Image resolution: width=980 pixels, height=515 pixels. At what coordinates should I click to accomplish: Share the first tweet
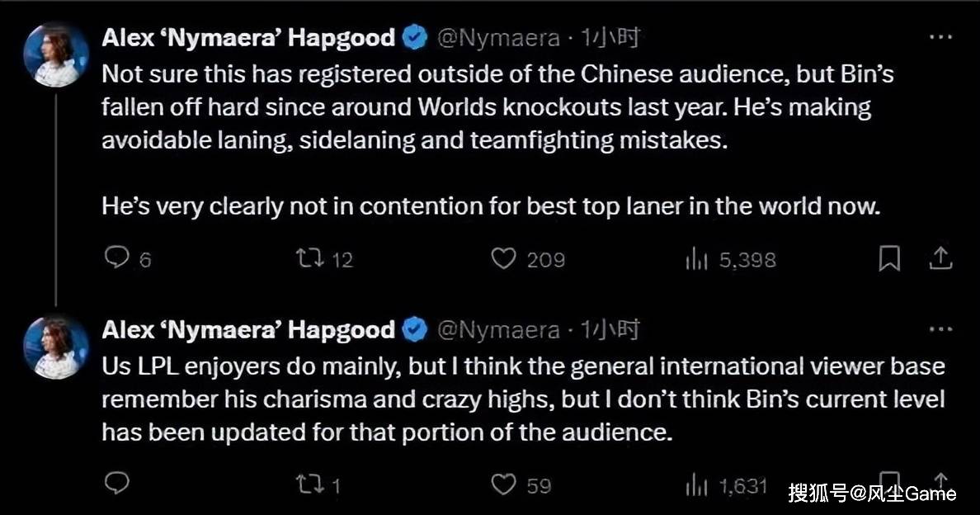pos(941,259)
